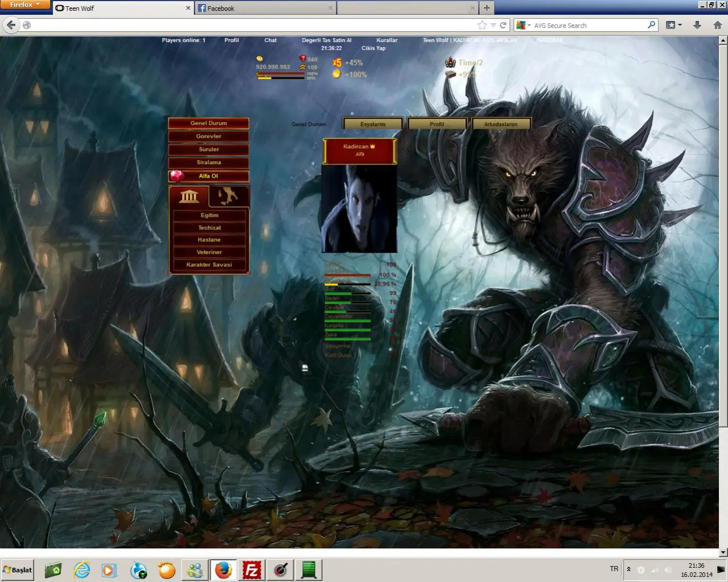Viewport: 728px width, 582px height.
Task: Open a new tab with the plus button
Action: [x=487, y=8]
